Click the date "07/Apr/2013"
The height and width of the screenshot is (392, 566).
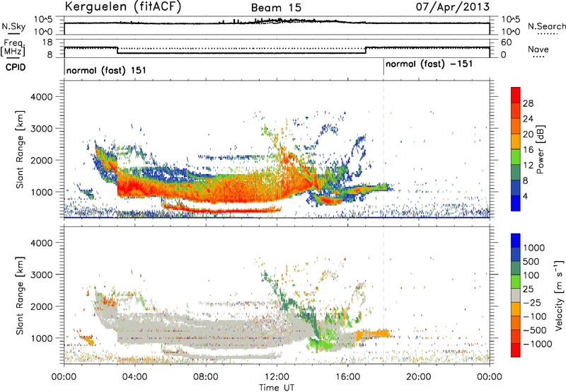point(453,6)
